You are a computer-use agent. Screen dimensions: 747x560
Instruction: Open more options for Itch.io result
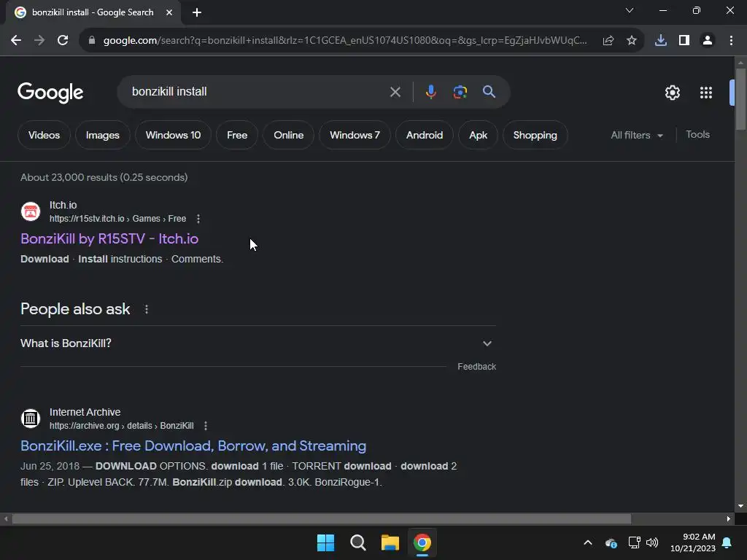coord(198,219)
